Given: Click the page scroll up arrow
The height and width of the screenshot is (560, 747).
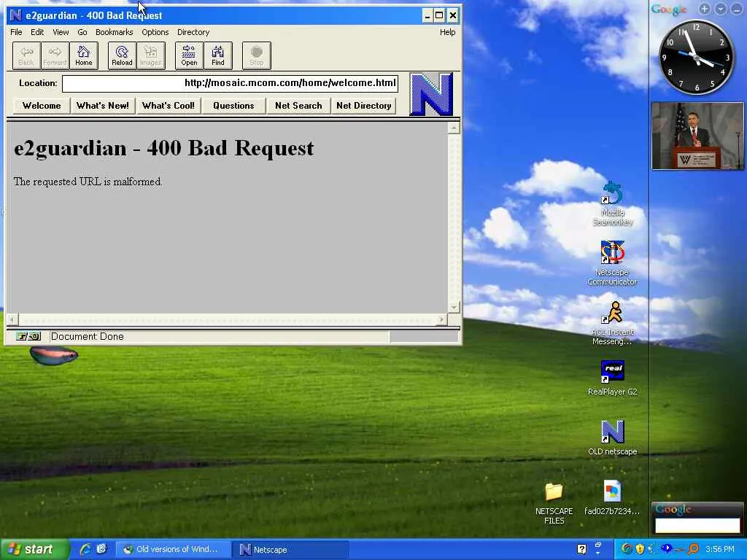Looking at the screenshot, I should (x=454, y=128).
